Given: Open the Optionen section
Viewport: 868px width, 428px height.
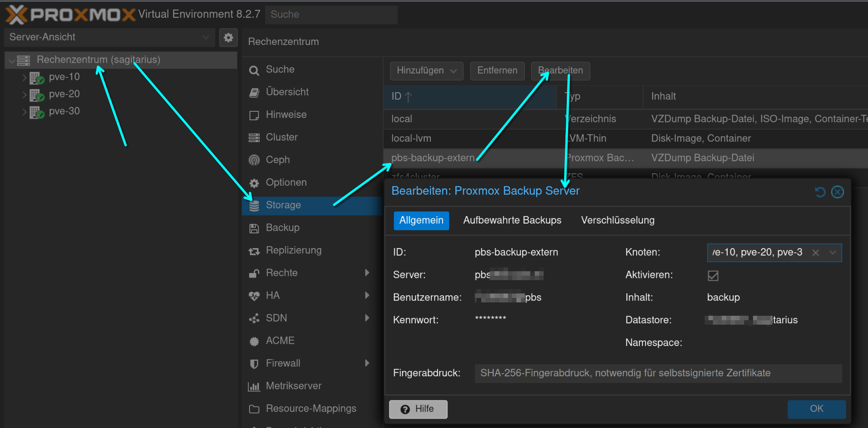Looking at the screenshot, I should pyautogui.click(x=286, y=183).
